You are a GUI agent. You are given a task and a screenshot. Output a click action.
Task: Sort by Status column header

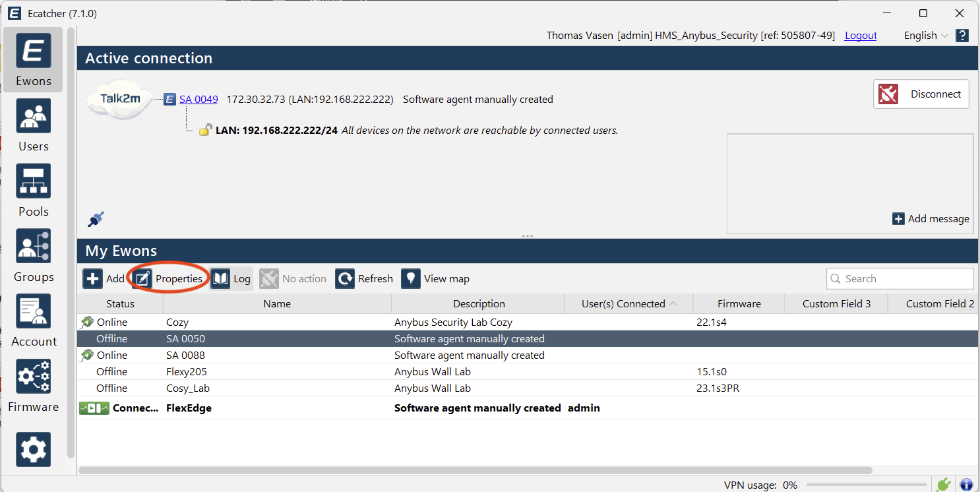(x=120, y=304)
